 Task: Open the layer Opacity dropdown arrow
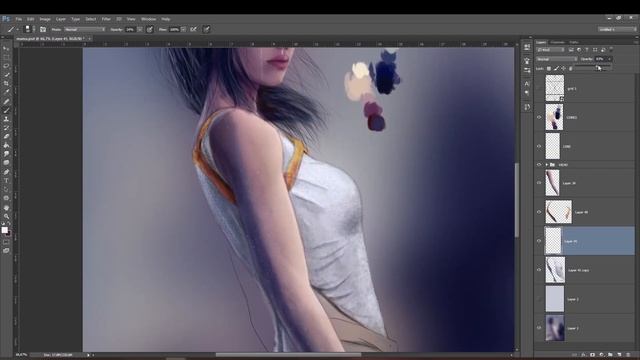tap(609, 59)
